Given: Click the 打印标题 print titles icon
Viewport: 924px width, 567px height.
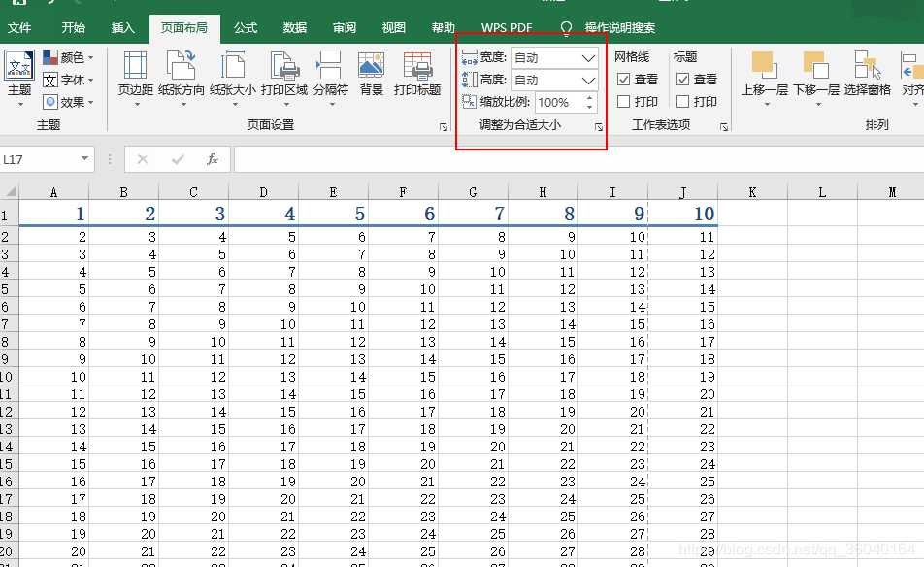Looking at the screenshot, I should [x=417, y=65].
